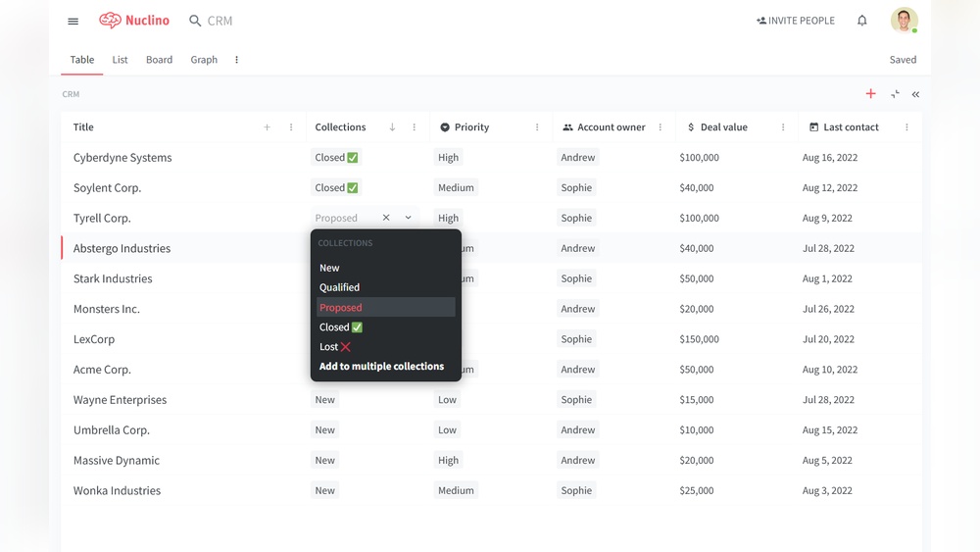Image resolution: width=980 pixels, height=552 pixels.
Task: Click the Nuclino brain logo
Action: tap(111, 21)
